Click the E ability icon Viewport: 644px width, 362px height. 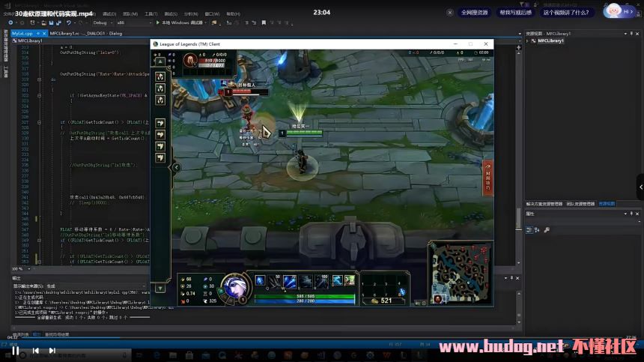tap(306, 282)
